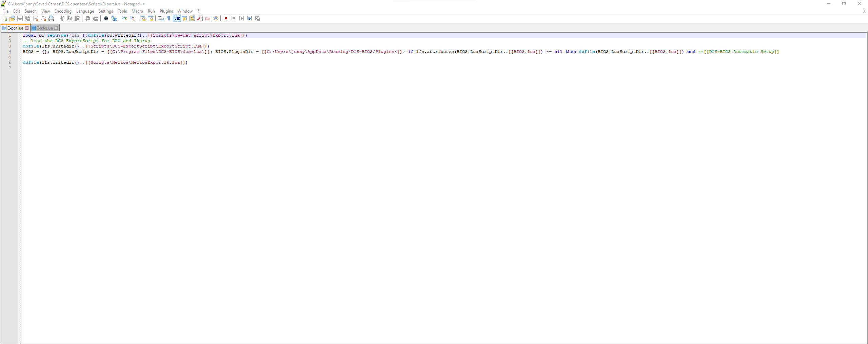Open the Run menu
Viewport: 868px width, 344px height.
coord(151,11)
